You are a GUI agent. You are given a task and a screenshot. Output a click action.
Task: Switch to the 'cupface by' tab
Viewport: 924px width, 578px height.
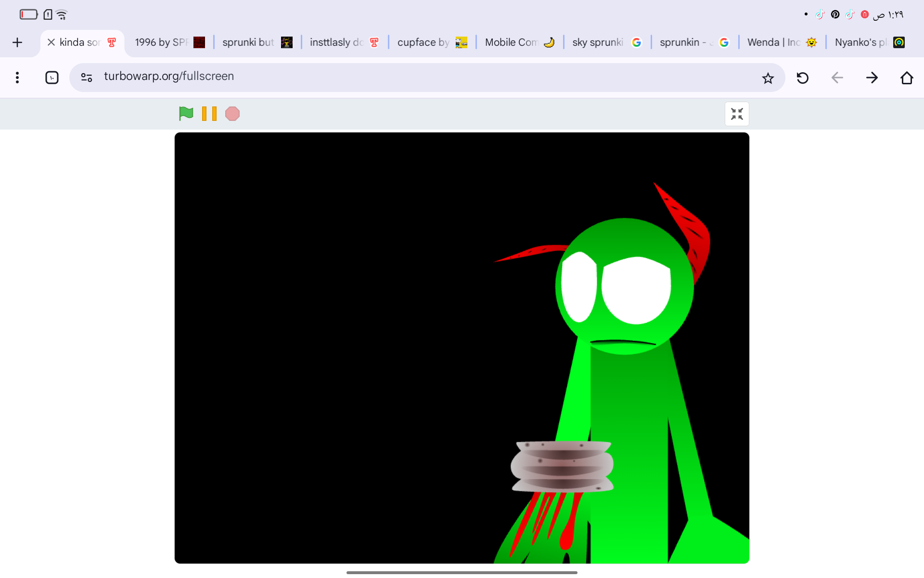(x=432, y=42)
